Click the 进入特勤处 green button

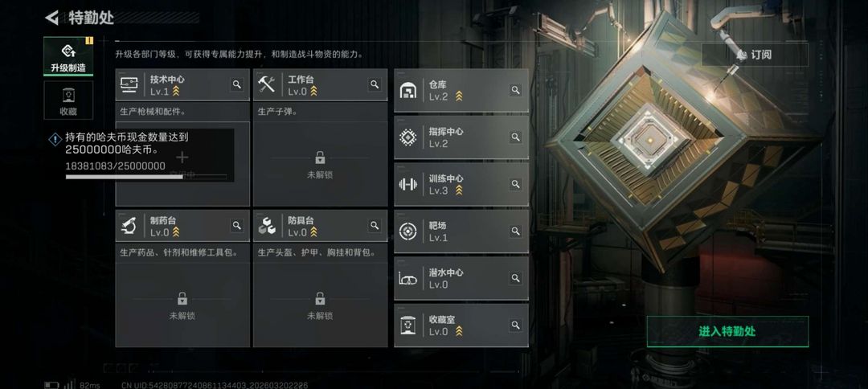pyautogui.click(x=727, y=331)
